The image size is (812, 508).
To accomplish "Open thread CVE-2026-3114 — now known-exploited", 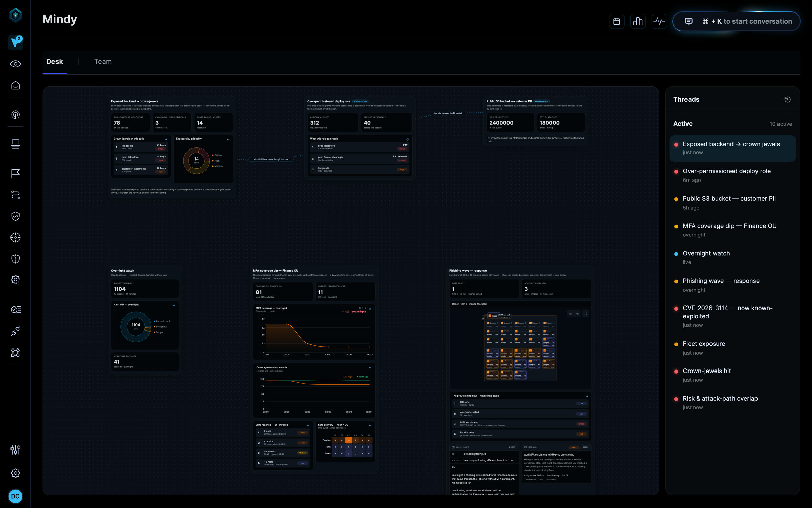I will pos(732,316).
